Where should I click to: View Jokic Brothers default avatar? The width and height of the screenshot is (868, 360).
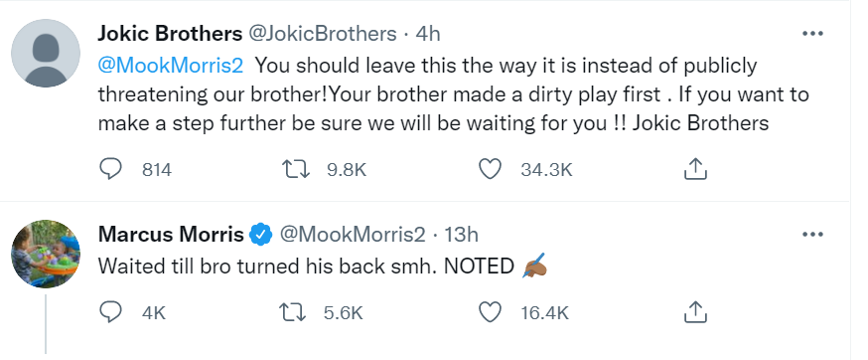46,53
